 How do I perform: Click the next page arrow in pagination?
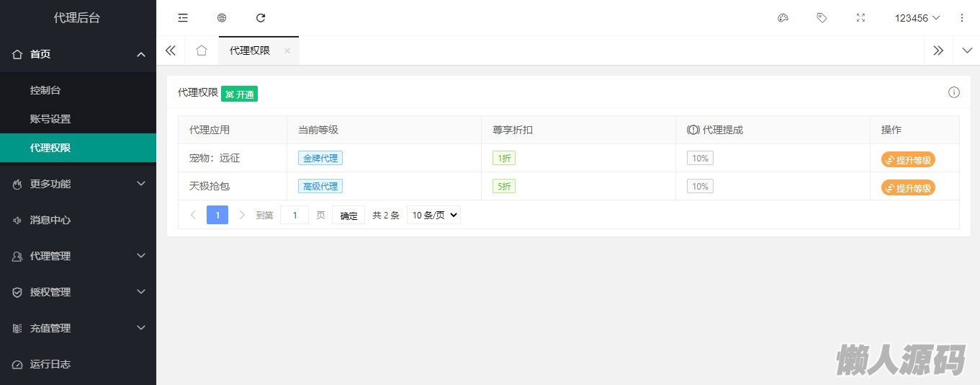(x=242, y=215)
